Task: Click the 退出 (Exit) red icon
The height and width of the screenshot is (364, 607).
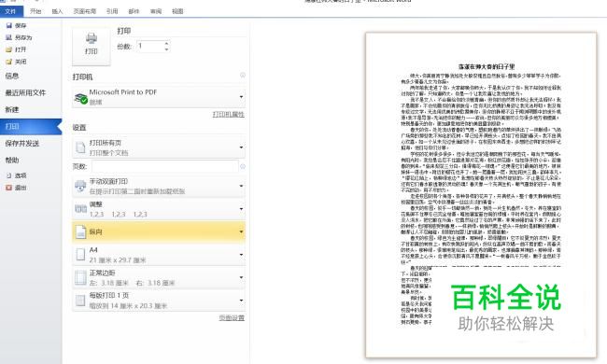Action: (x=9, y=188)
